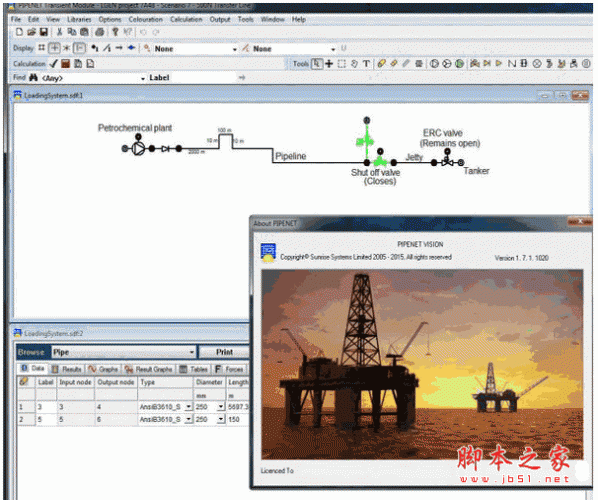Save project with the floppy disk icon

43,32
